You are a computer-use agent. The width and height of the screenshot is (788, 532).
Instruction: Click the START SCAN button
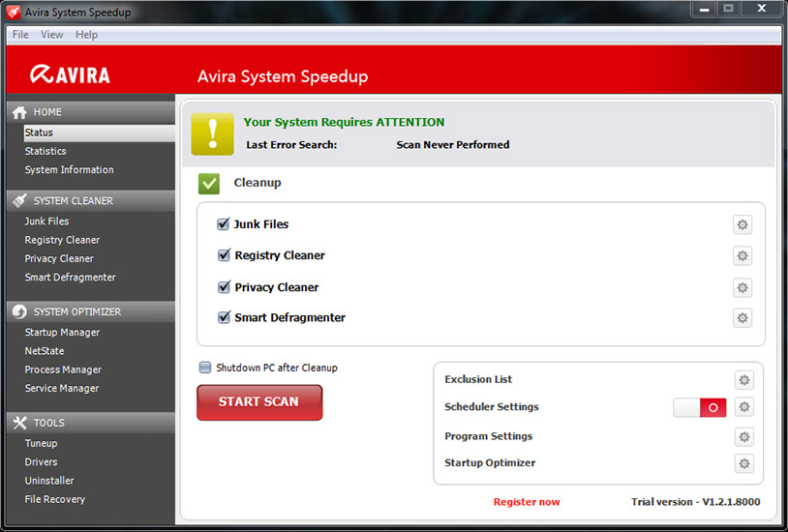coord(259,402)
